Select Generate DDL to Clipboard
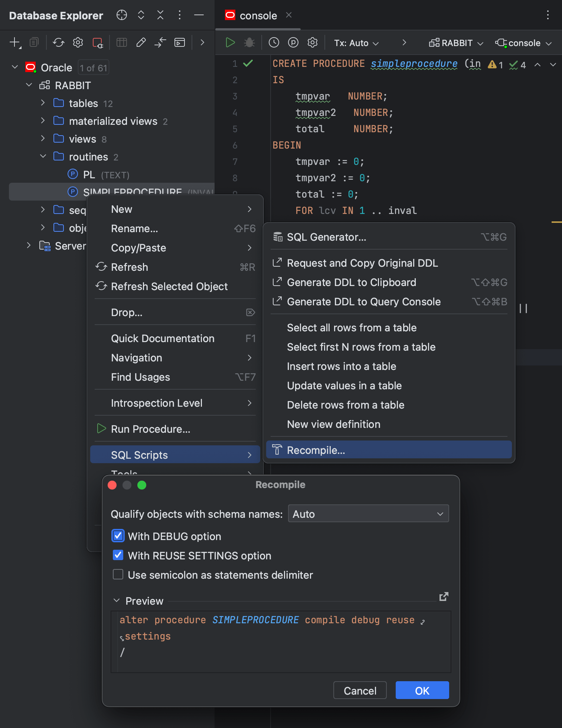 (351, 282)
